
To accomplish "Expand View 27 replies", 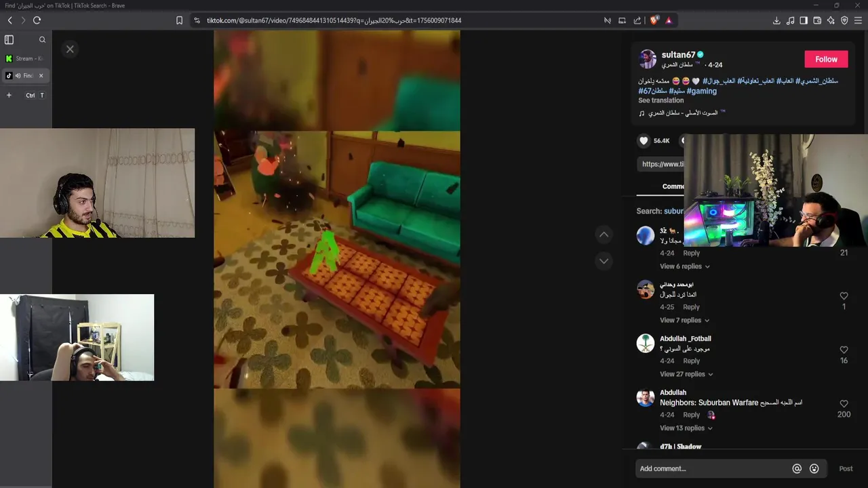I will click(x=686, y=374).
